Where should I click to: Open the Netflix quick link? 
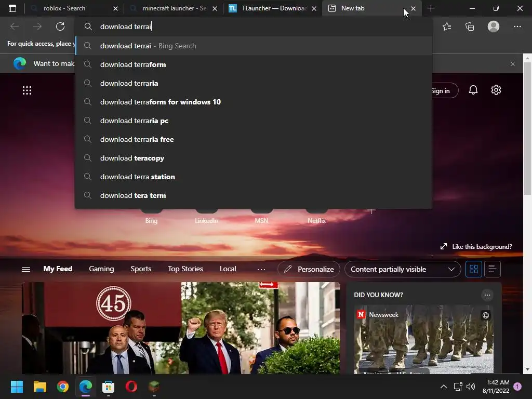pos(316,217)
